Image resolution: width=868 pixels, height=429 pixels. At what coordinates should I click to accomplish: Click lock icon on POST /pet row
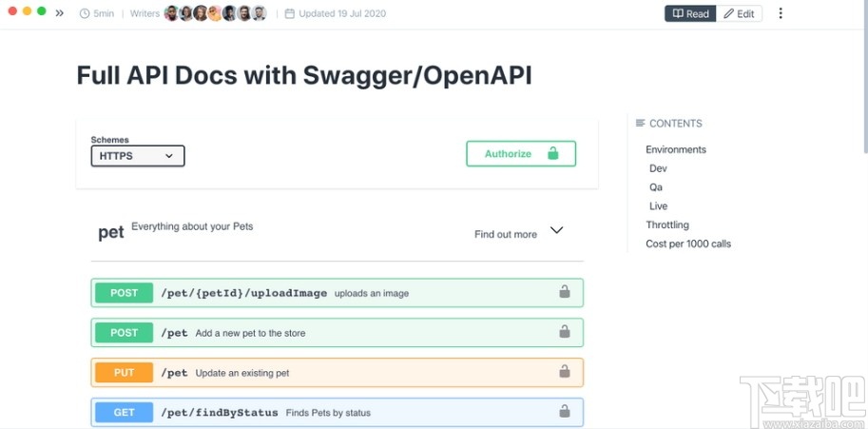click(x=564, y=332)
